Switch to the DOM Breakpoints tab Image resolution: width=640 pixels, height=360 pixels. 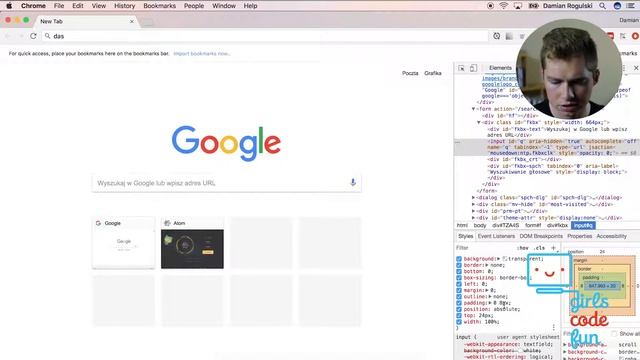pyautogui.click(x=541, y=236)
